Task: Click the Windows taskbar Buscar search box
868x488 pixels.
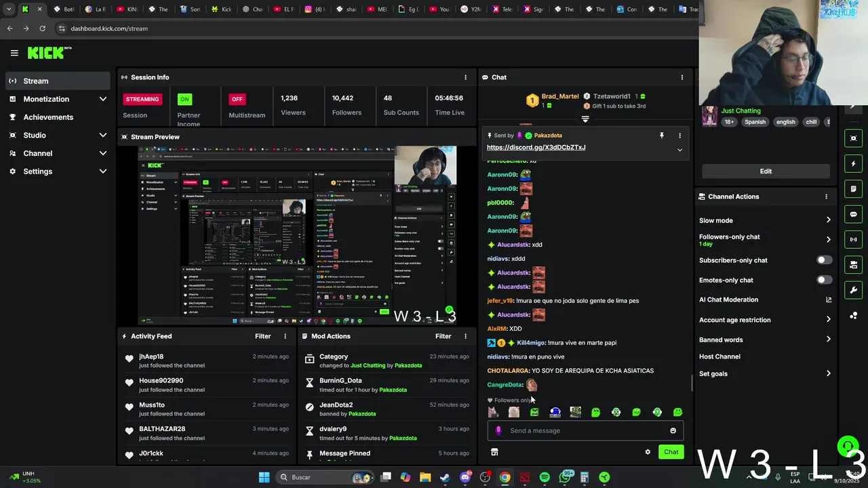Action: [x=325, y=477]
